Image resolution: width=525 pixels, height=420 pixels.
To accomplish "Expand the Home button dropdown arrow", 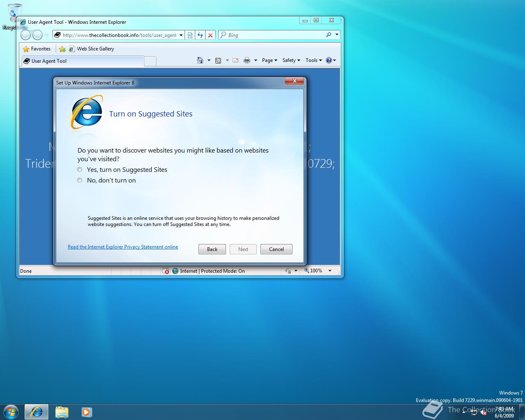I will click(209, 60).
